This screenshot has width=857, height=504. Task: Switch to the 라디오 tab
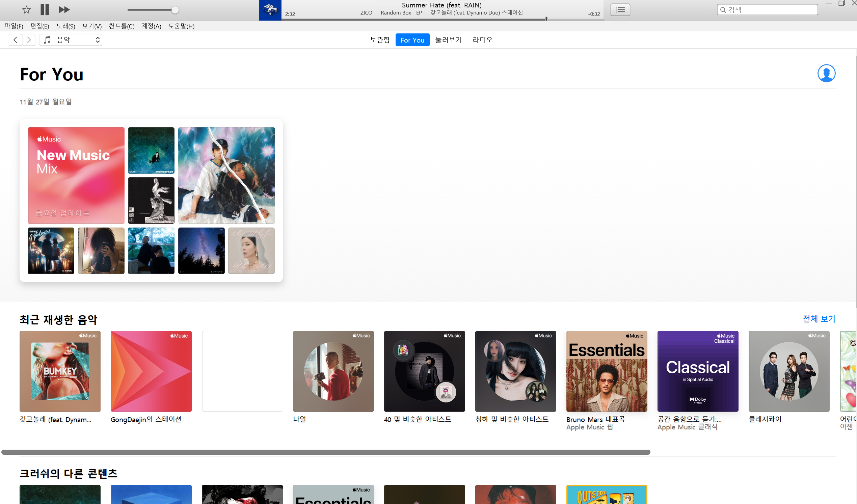pyautogui.click(x=482, y=40)
